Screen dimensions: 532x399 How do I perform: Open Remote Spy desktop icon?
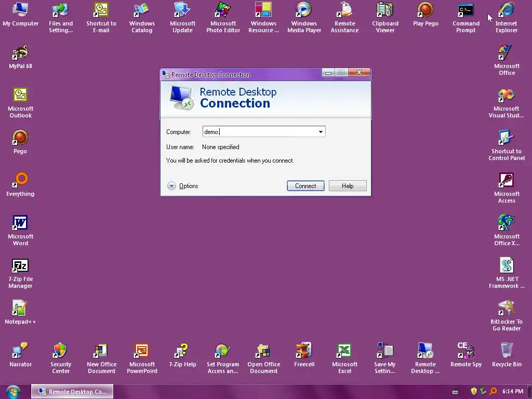point(466,355)
